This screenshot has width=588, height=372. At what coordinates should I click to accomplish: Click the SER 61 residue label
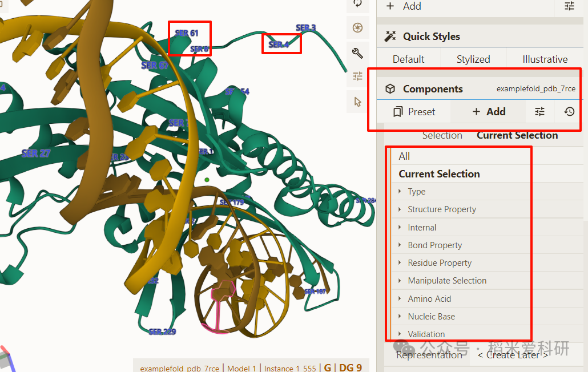click(187, 33)
